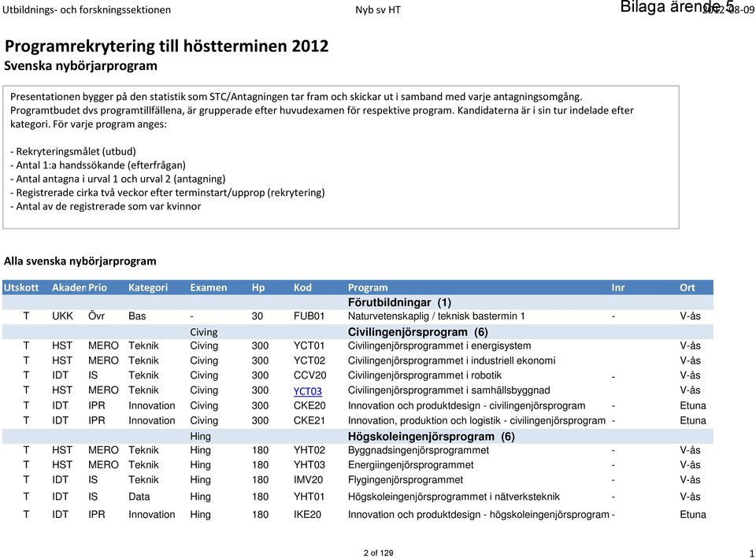Select the Hp column header
This screenshot has width=756, height=558.
pyautogui.click(x=258, y=288)
